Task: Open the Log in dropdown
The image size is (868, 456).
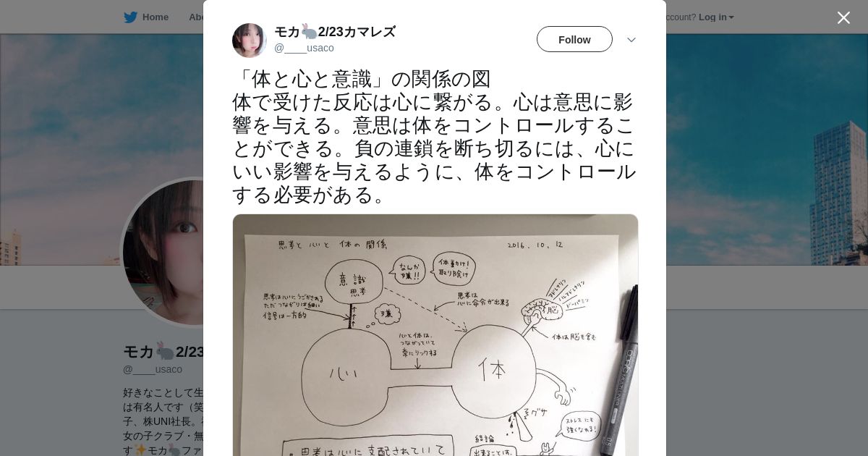Action: (716, 17)
